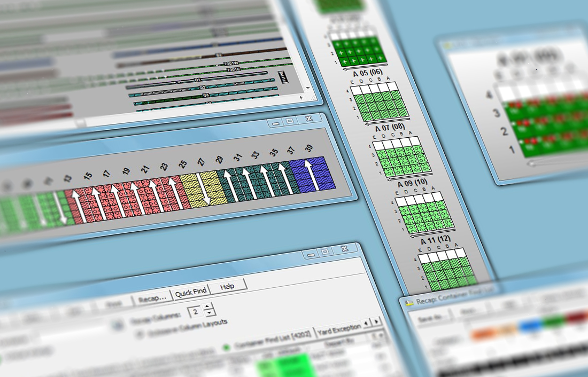The width and height of the screenshot is (588, 377).
Task: Click the Recap: Container Find List title icon
Action: point(409,302)
